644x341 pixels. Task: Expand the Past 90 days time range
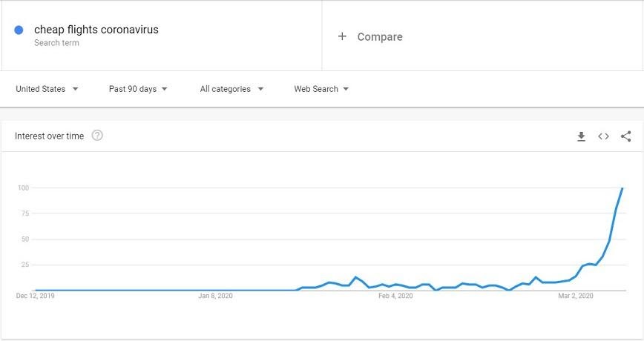(x=138, y=89)
